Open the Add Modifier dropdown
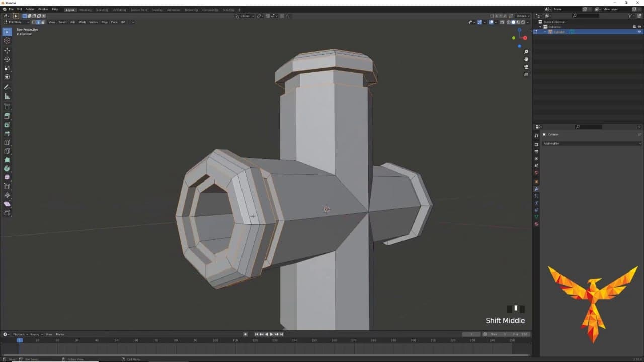 (x=592, y=143)
